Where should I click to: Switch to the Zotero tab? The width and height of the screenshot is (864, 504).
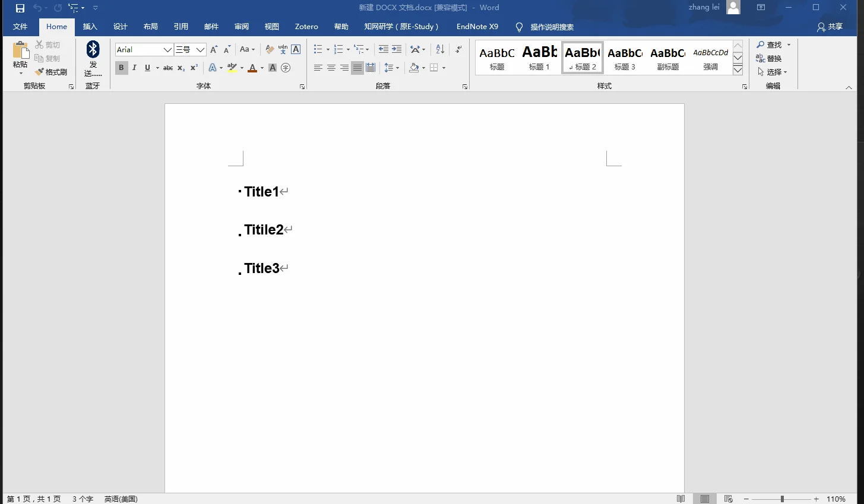306,27
